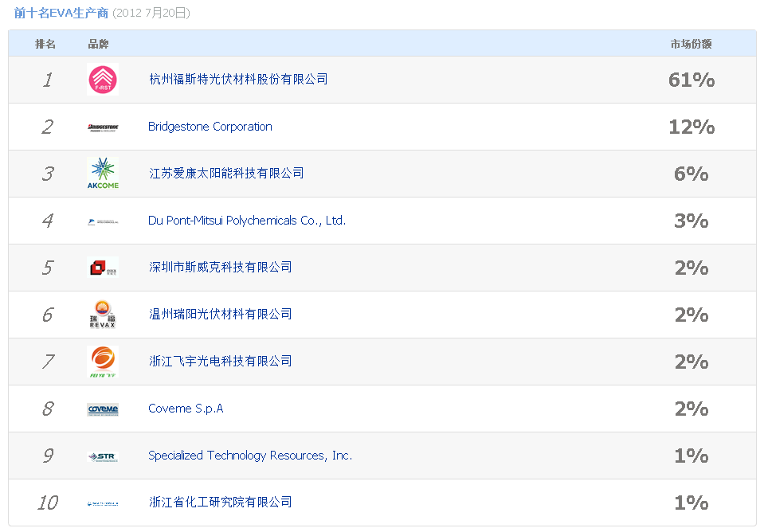The height and width of the screenshot is (532, 764).
Task: Click the Coveme logo icon
Action: point(103,409)
